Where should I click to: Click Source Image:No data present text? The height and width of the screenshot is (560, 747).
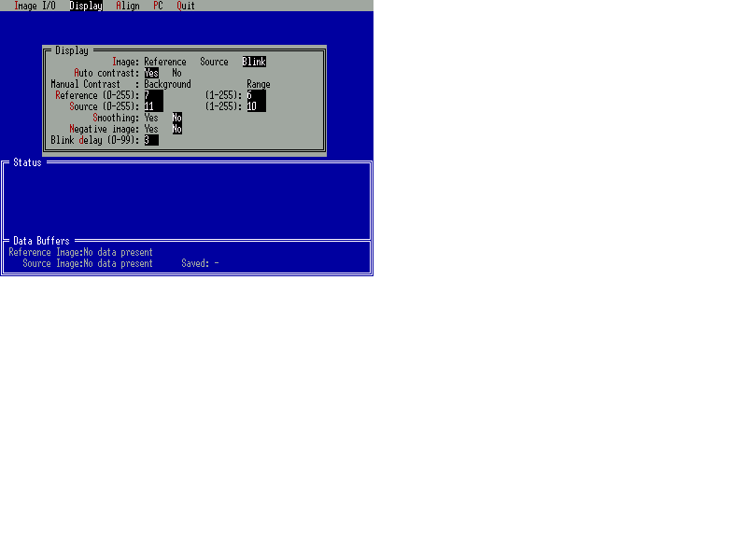[88, 263]
